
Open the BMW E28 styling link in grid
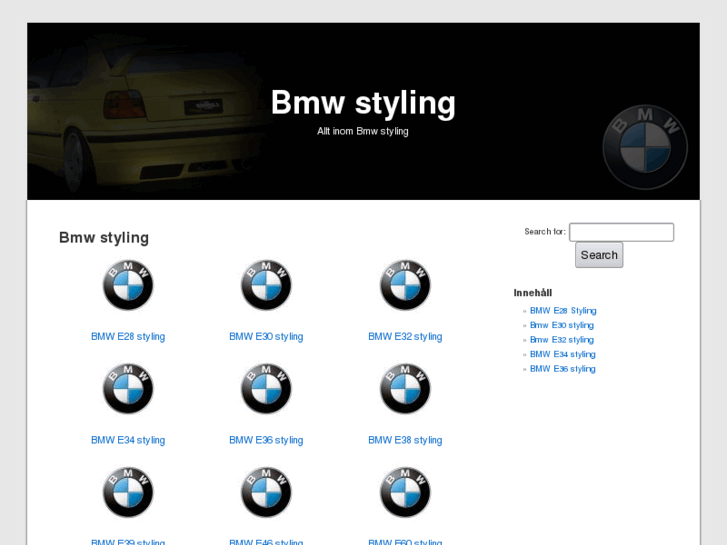click(x=128, y=337)
